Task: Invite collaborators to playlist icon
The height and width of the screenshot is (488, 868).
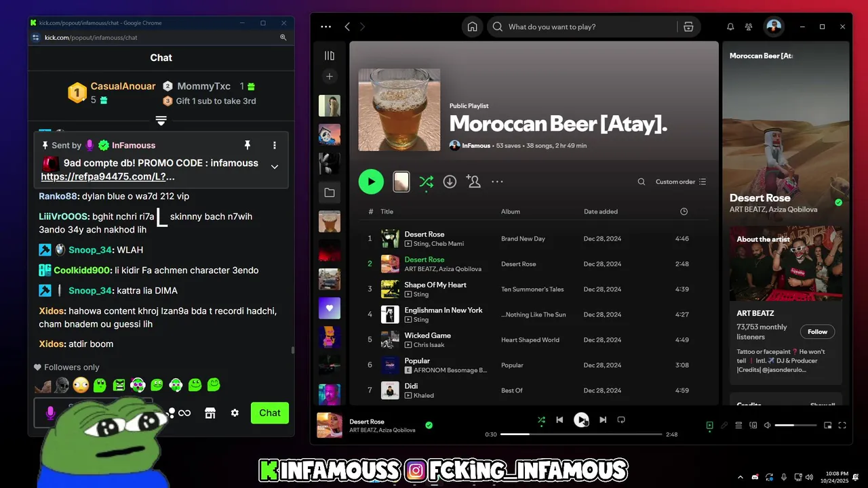Action: point(473,182)
